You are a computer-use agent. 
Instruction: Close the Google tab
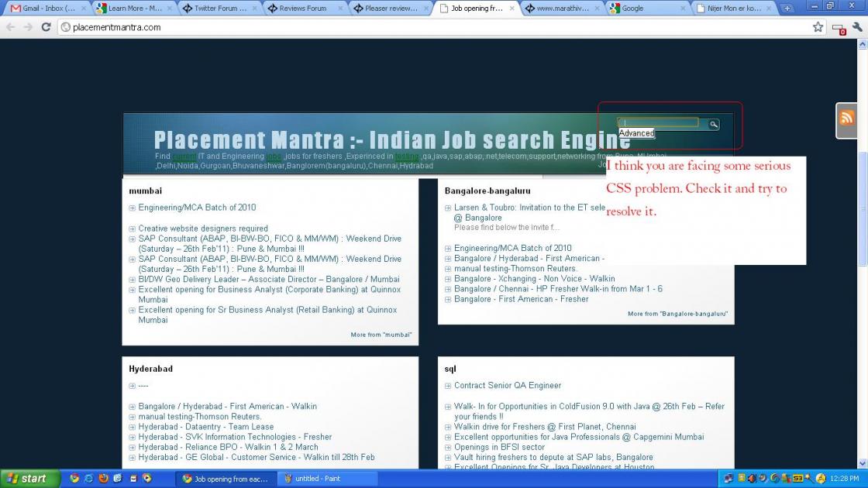pos(682,9)
